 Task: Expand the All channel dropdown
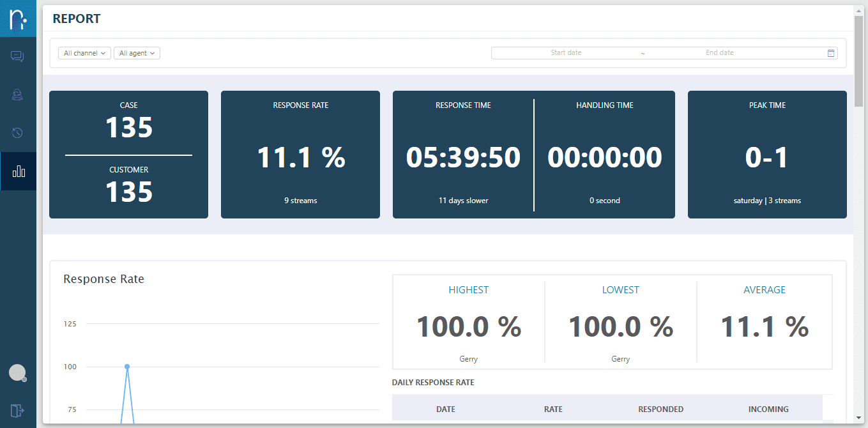(x=84, y=53)
